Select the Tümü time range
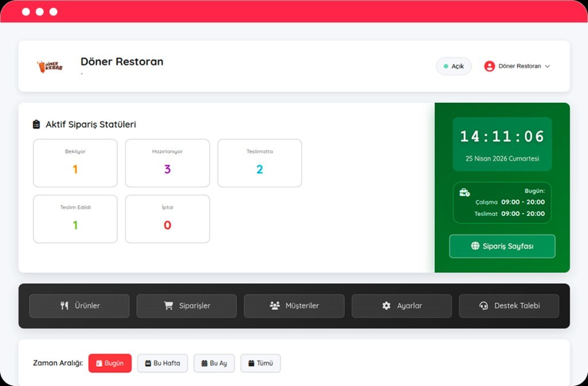 [x=261, y=363]
